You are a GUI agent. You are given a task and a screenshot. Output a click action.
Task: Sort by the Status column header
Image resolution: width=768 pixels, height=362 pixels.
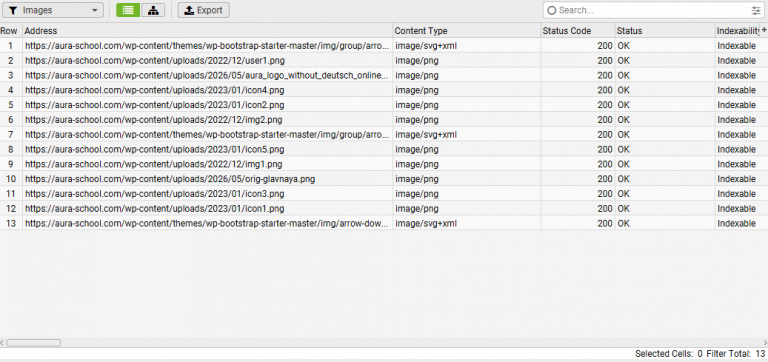point(665,31)
